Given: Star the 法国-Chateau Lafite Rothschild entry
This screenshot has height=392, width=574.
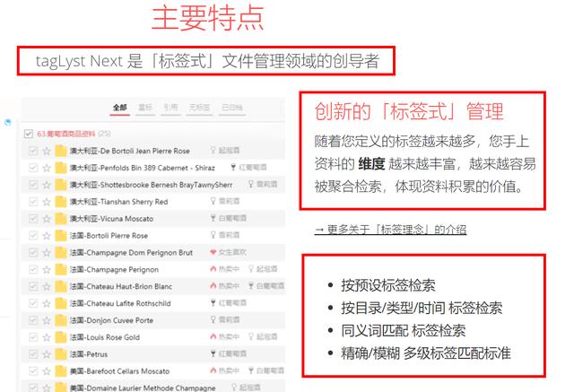Looking at the screenshot, I should [47, 303].
